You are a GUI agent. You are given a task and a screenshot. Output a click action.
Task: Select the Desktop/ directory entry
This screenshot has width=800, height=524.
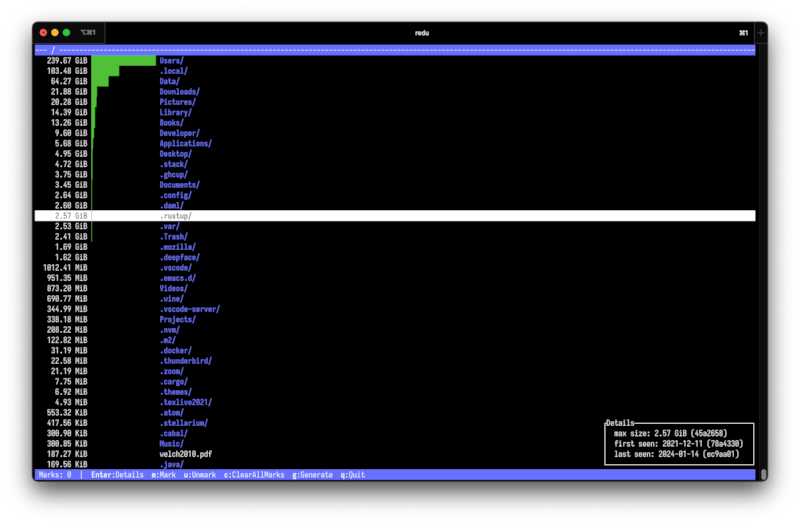pyautogui.click(x=176, y=154)
